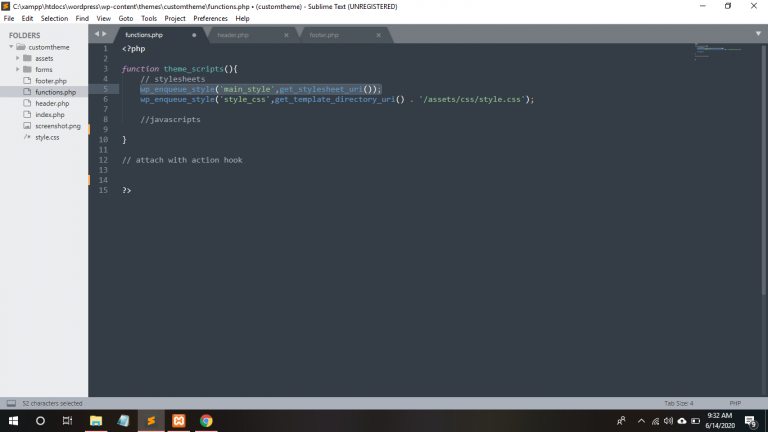This screenshot has height=432, width=768.
Task: Open Sublime Text taskbar icon
Action: [151, 421]
